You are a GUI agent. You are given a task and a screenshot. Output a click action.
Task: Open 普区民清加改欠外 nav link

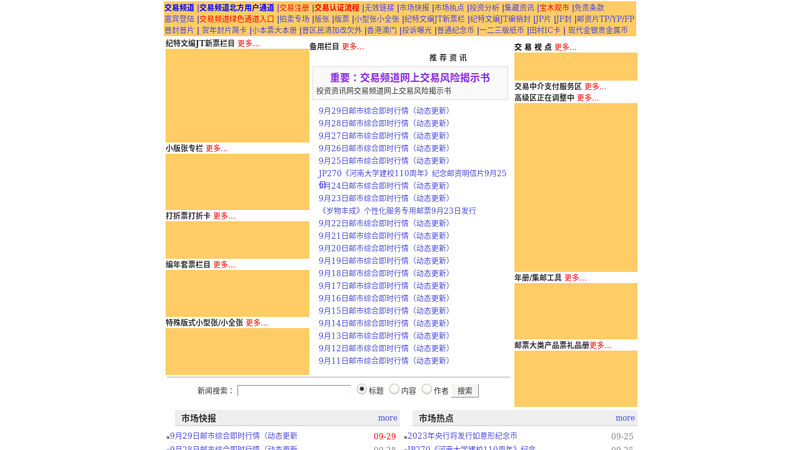pos(332,30)
